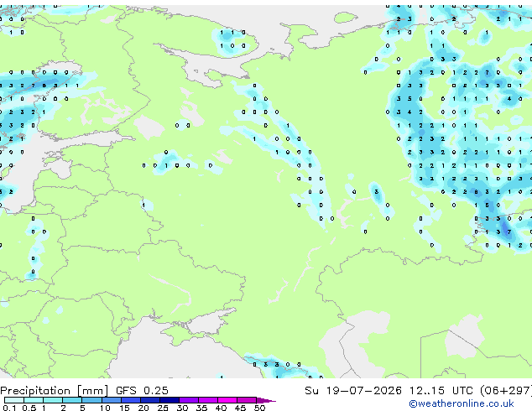Click the '50' legend scale label
Image resolution: width=532 pixels, height=411 pixels.
coord(259,408)
